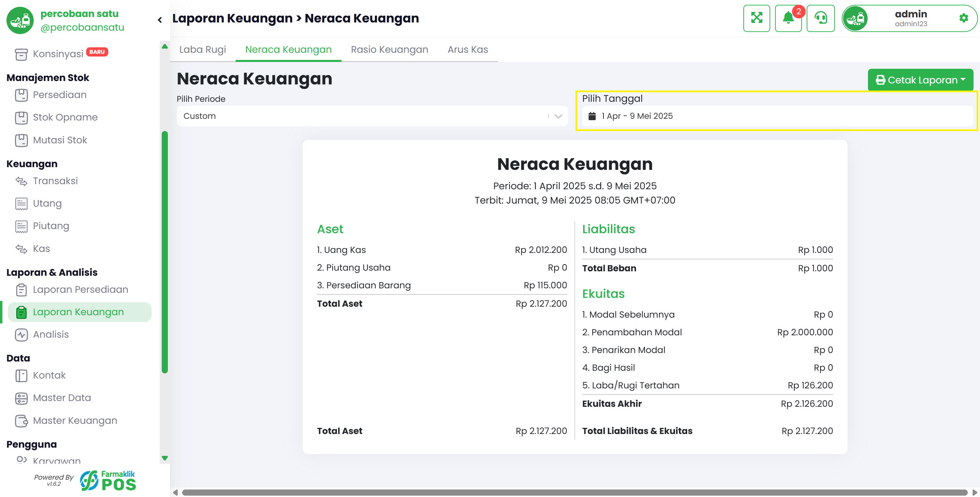Click the horizontal scroll left arrow
The width and height of the screenshot is (980, 497).
click(175, 493)
